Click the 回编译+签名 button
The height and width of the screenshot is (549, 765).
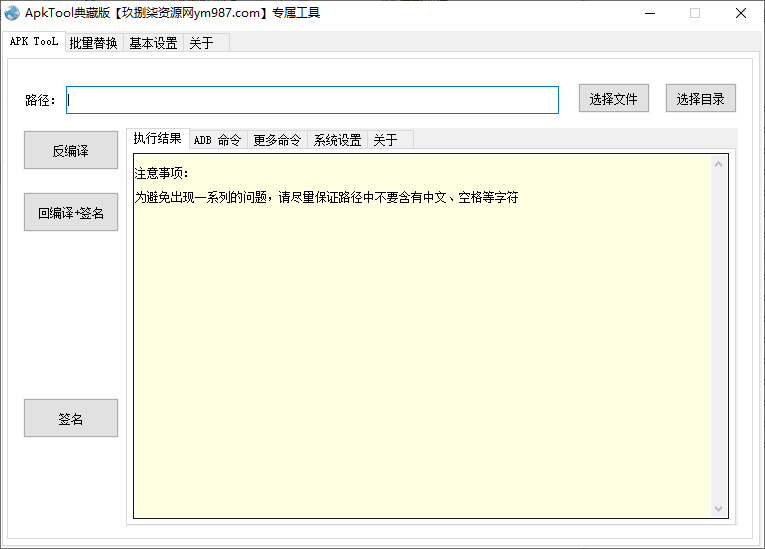71,212
